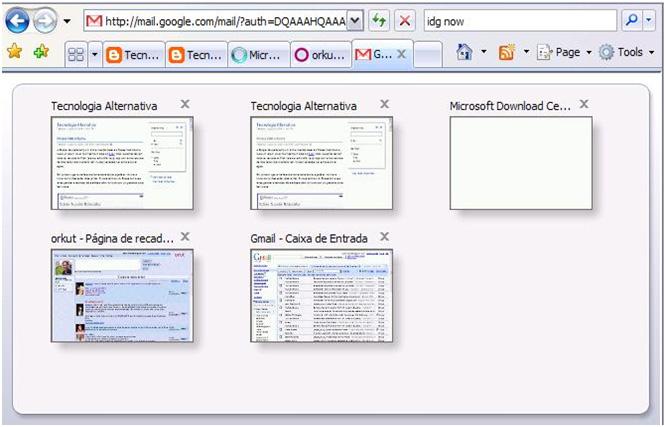The image size is (666, 427).
Task: Click the Home icon
Action: point(464,52)
